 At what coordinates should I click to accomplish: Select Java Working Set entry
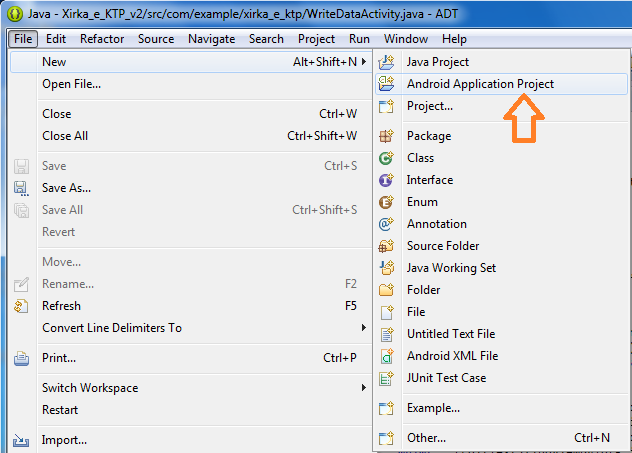pyautogui.click(x=501, y=268)
